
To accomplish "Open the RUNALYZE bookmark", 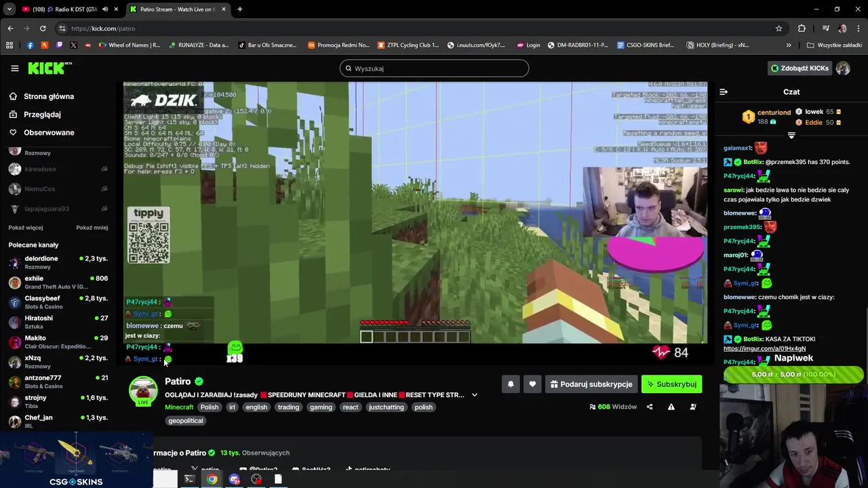I will click(x=198, y=45).
